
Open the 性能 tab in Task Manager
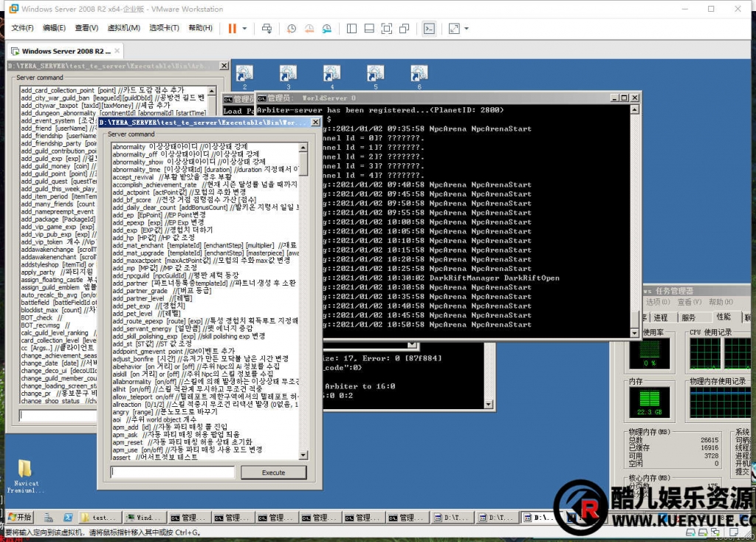coord(724,317)
